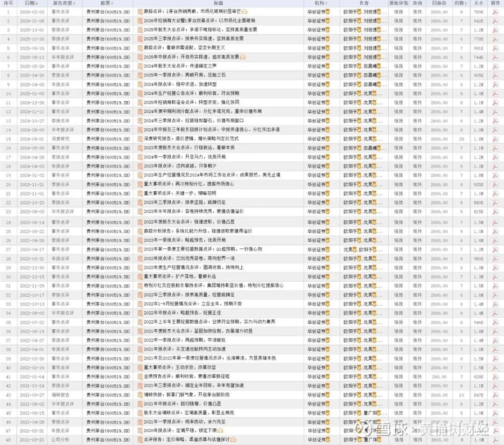Open report 重大事项点评：关键一步，柳暗花明
Viewport: 504px width, 445px height.
click(180, 194)
